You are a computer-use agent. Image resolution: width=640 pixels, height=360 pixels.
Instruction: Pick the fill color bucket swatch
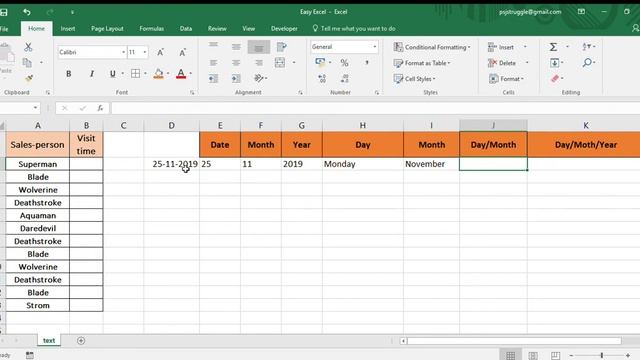[158, 74]
